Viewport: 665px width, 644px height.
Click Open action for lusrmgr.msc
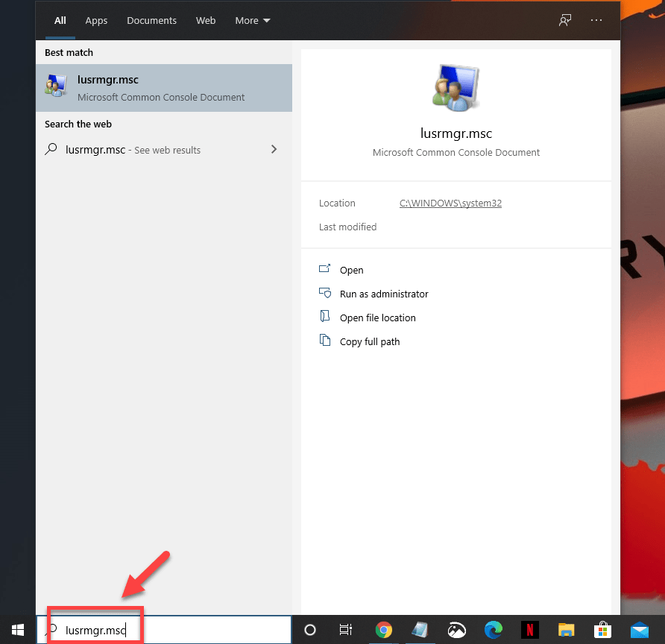[352, 270]
